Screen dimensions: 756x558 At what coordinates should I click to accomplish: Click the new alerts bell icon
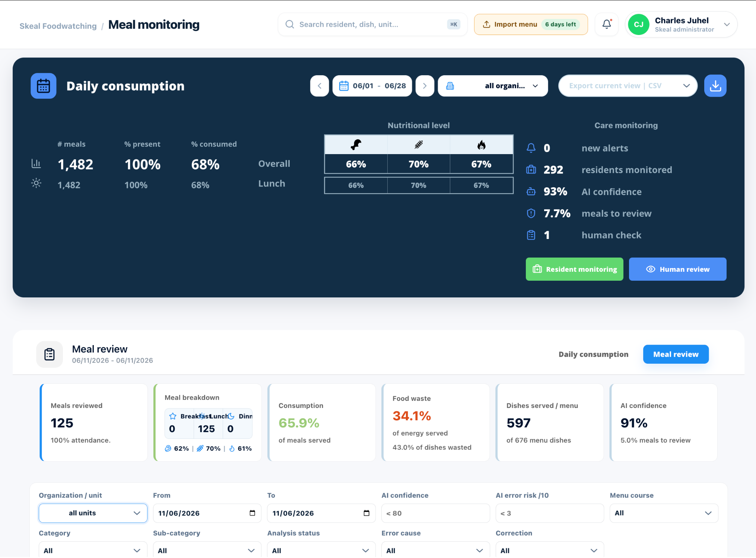click(531, 148)
